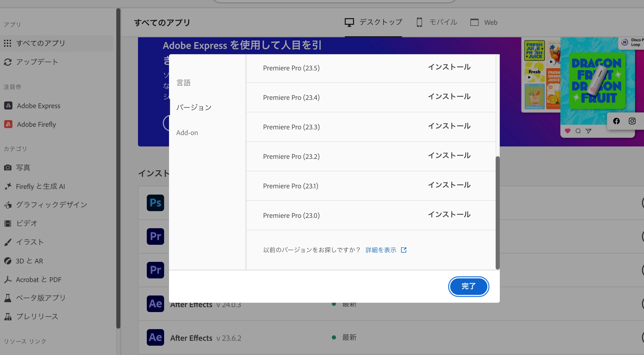This screenshot has height=355, width=644.
Task: Click the ビデオ film strip icon
Action: point(8,223)
